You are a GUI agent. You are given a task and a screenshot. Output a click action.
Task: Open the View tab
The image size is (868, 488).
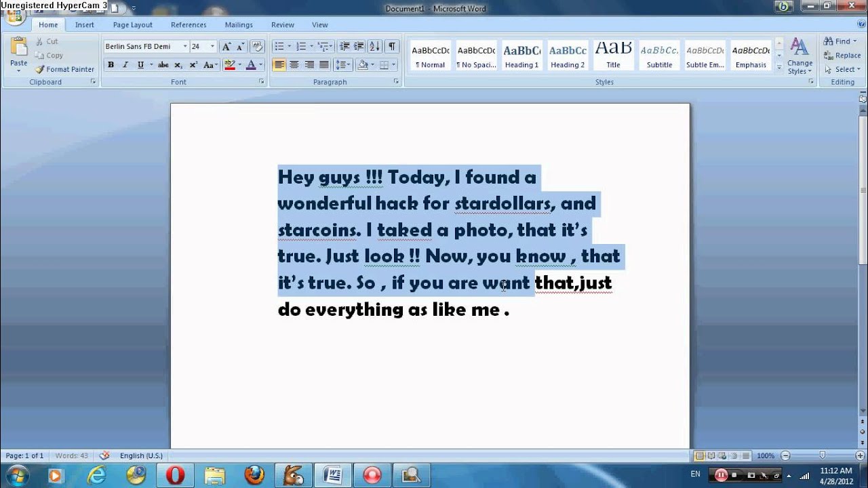tap(320, 24)
